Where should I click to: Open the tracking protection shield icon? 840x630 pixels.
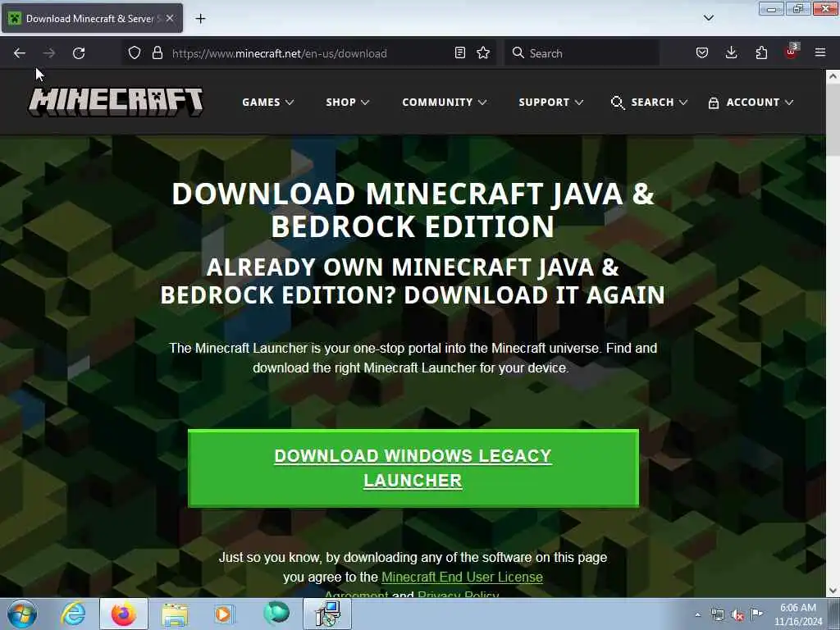pos(135,52)
